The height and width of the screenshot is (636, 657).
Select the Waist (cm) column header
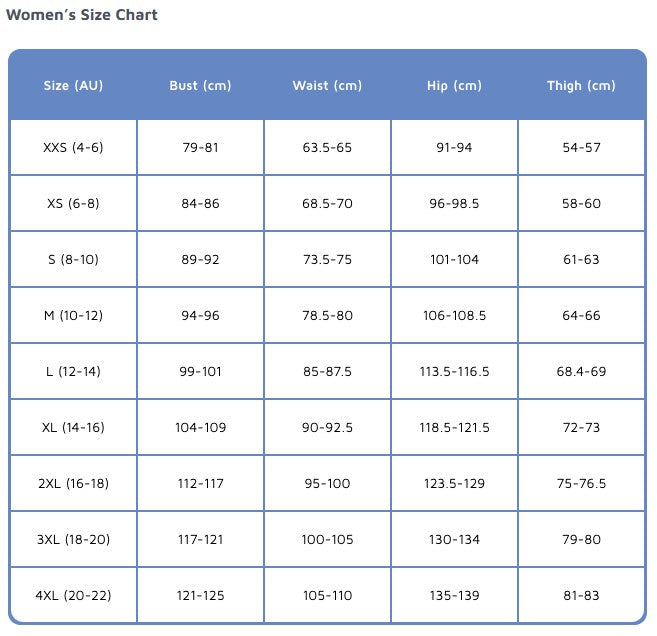click(x=327, y=86)
